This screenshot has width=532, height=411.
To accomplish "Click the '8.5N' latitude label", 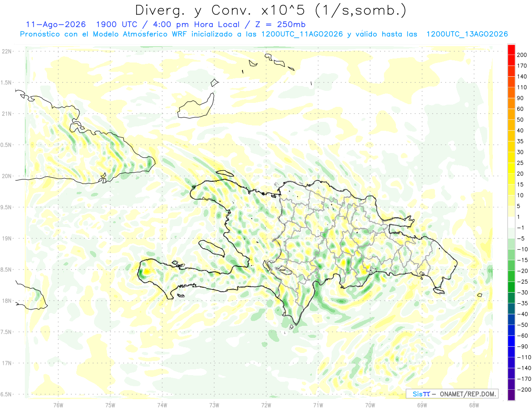I will tap(6, 270).
